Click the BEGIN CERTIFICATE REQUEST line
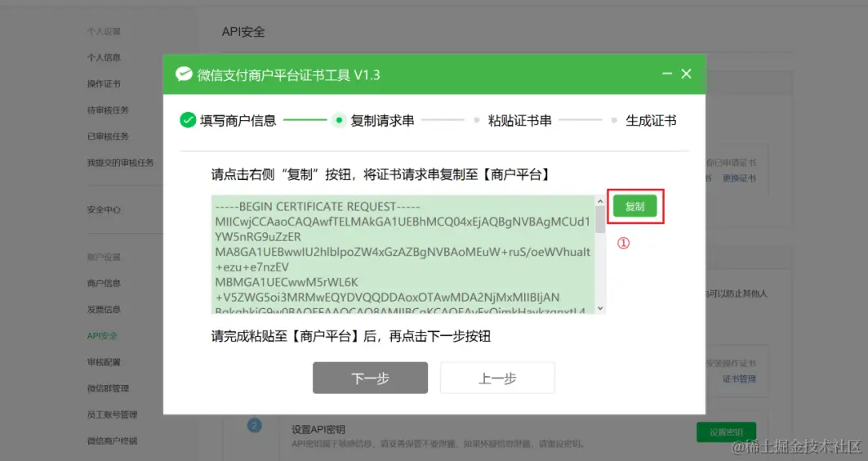The width and height of the screenshot is (868, 461). point(318,207)
